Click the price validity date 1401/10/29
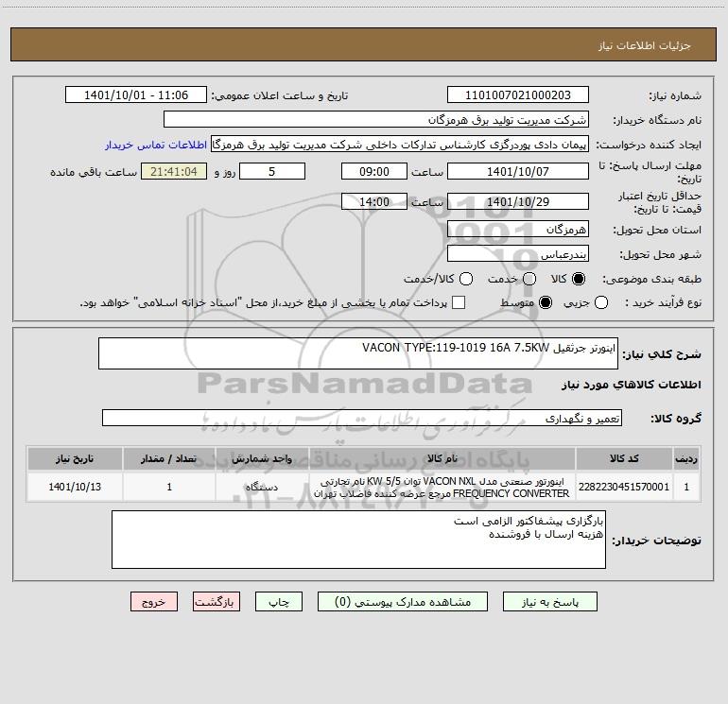This screenshot has height=704, width=728. click(518, 201)
